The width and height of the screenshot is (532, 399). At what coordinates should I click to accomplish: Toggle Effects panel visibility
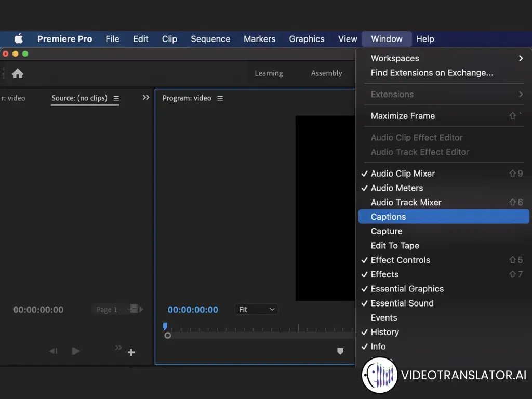coord(444,274)
